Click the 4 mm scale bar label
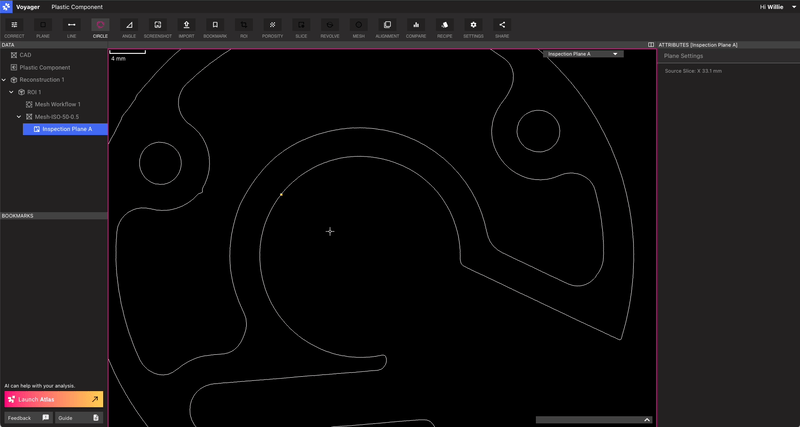This screenshot has width=800, height=427. pyautogui.click(x=118, y=59)
